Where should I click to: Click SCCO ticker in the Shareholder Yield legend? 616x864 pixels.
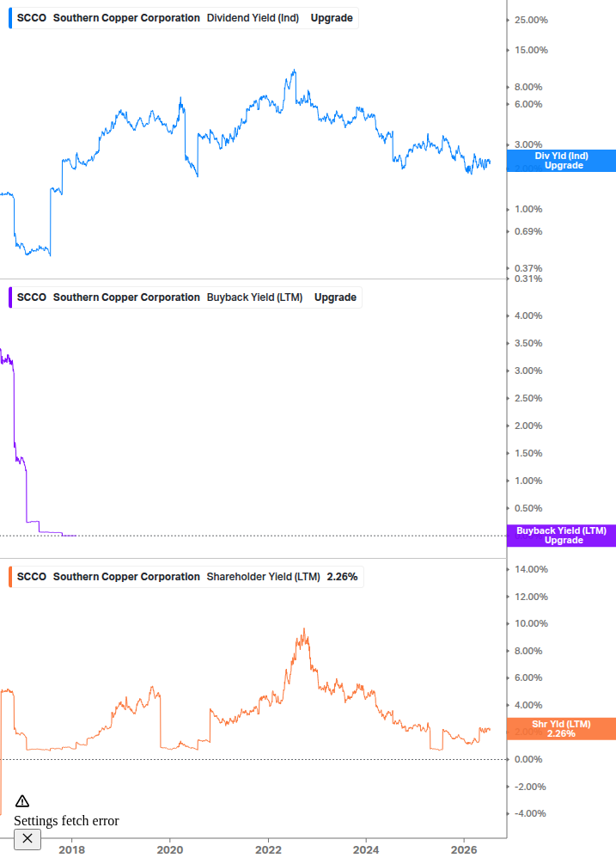click(x=32, y=577)
